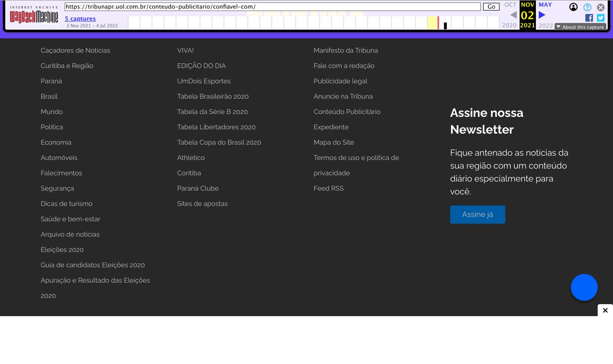This screenshot has width=613, height=364.
Task: Go to next capture arrow
Action: pyautogui.click(x=542, y=15)
